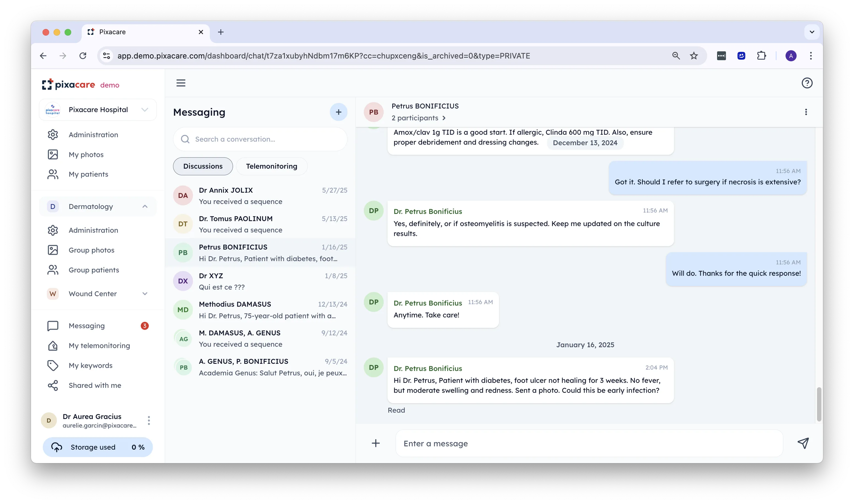Expand the Wound Center group section

click(145, 294)
